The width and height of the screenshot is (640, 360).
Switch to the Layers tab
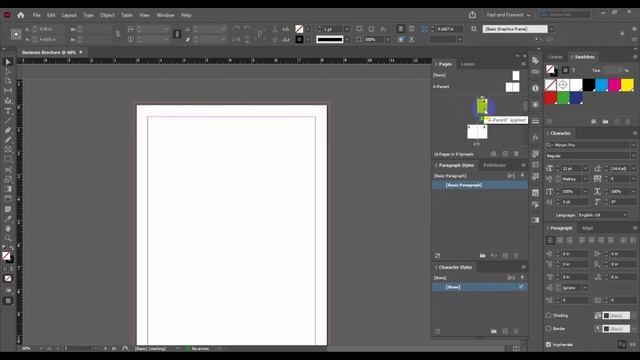468,64
